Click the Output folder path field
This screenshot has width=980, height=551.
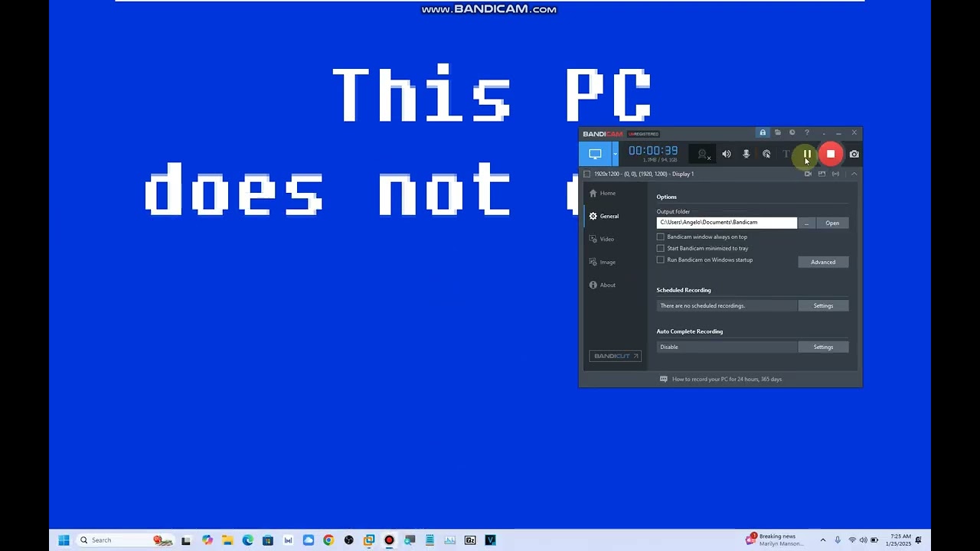[727, 223]
